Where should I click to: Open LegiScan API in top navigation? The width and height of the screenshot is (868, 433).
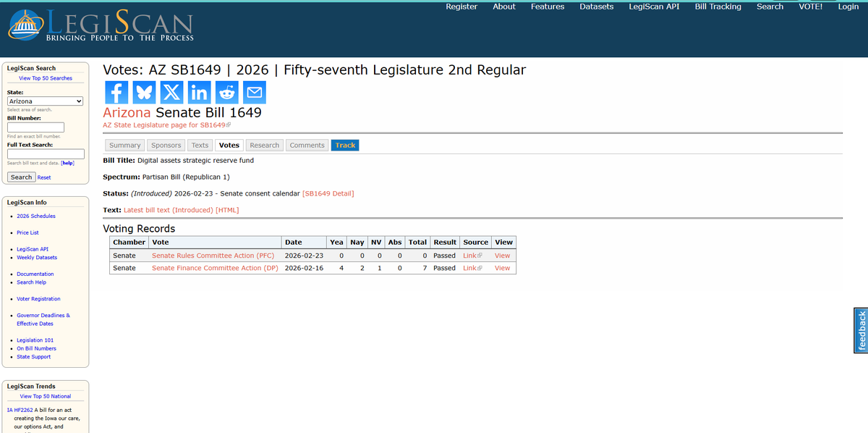(x=655, y=7)
